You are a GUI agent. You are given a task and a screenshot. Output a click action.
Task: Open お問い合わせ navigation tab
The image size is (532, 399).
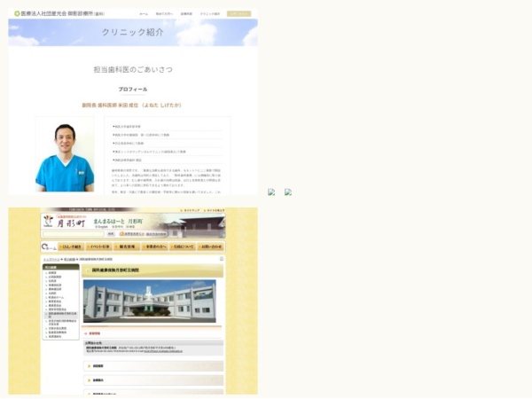210,246
